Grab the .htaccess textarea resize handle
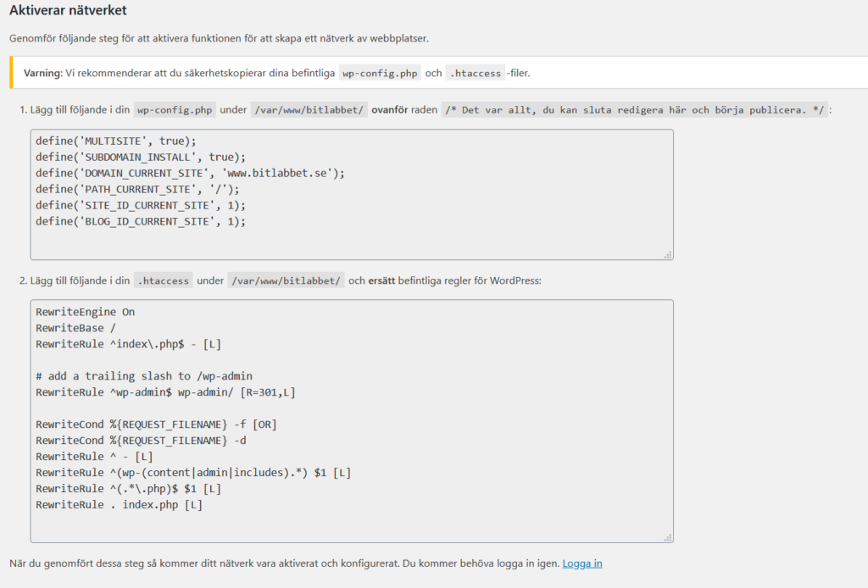868x588 pixels. click(x=668, y=538)
